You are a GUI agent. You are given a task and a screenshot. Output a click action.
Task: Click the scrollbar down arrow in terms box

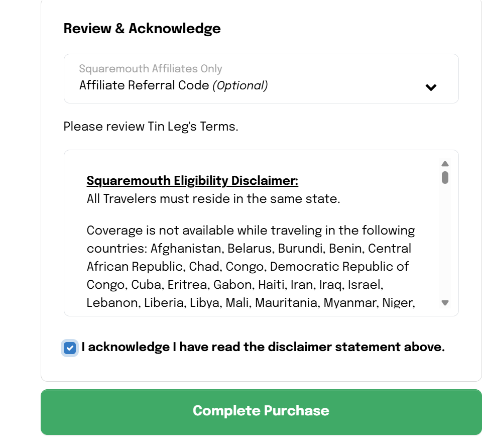click(x=445, y=302)
